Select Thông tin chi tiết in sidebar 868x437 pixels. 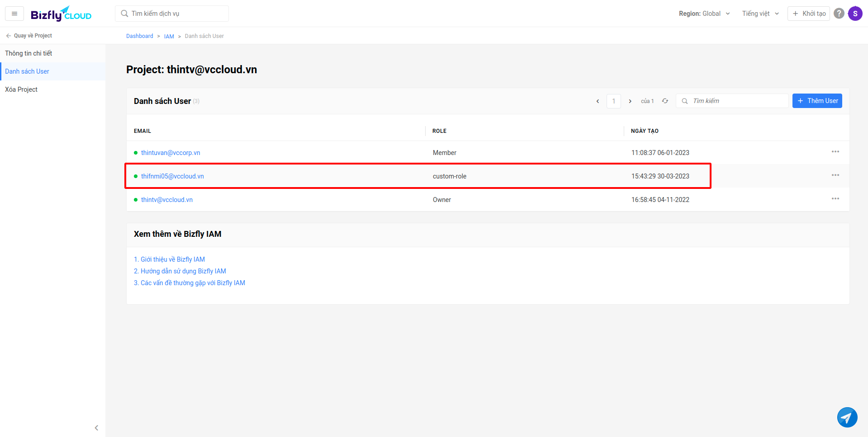[28, 53]
